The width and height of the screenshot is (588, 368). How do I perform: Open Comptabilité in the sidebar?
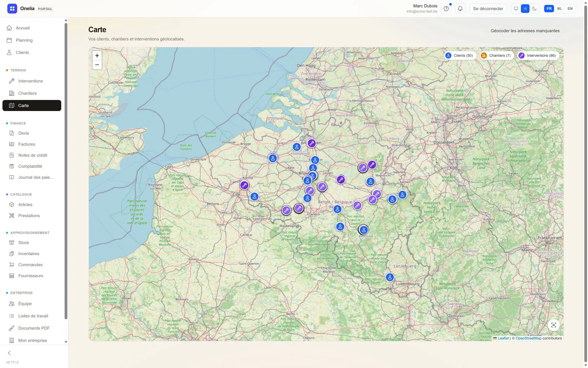(x=32, y=166)
